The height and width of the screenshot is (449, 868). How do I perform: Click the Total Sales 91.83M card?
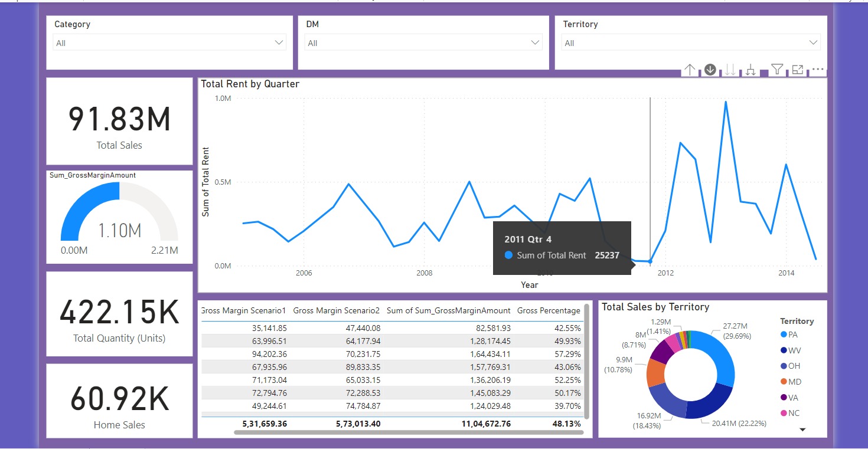click(x=119, y=122)
